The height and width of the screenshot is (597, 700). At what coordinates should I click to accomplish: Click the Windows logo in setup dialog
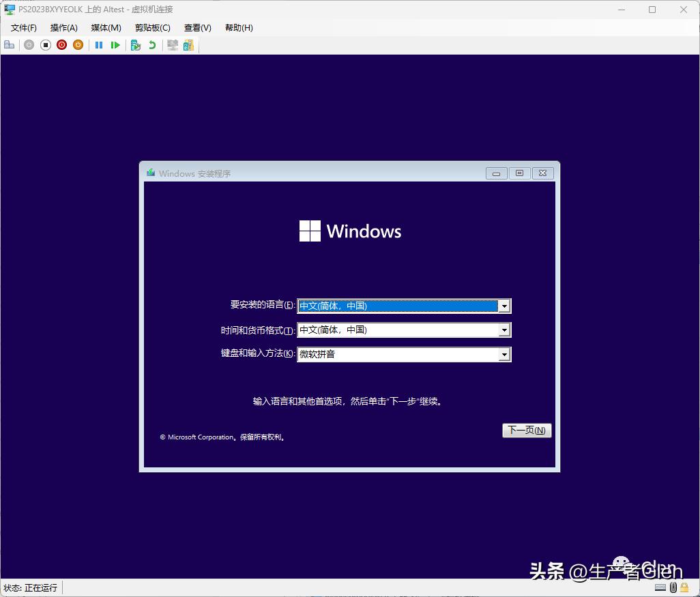click(350, 231)
